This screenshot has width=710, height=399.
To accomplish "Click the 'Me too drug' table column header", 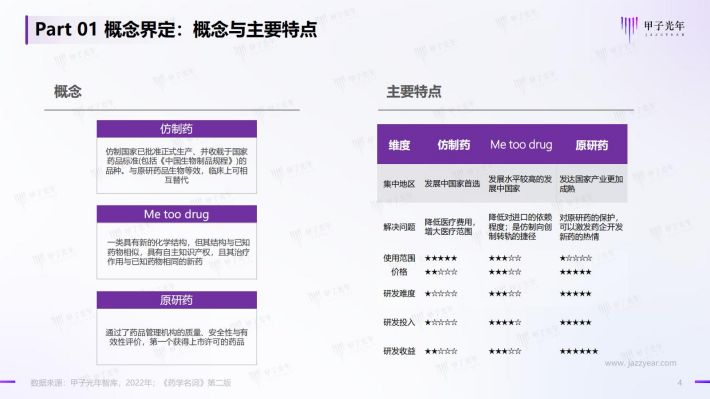I will click(x=521, y=145).
